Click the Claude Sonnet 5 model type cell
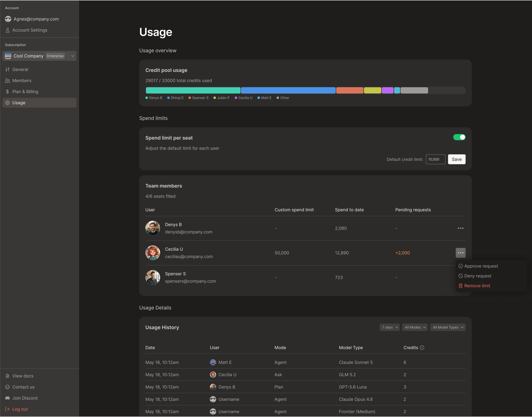This screenshot has width=532, height=417. (x=356, y=362)
